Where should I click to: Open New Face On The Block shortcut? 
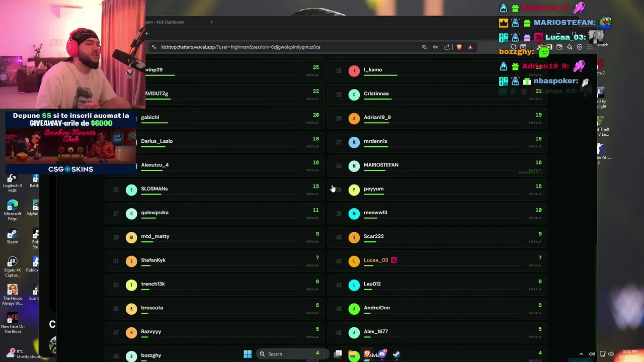pyautogui.click(x=13, y=323)
